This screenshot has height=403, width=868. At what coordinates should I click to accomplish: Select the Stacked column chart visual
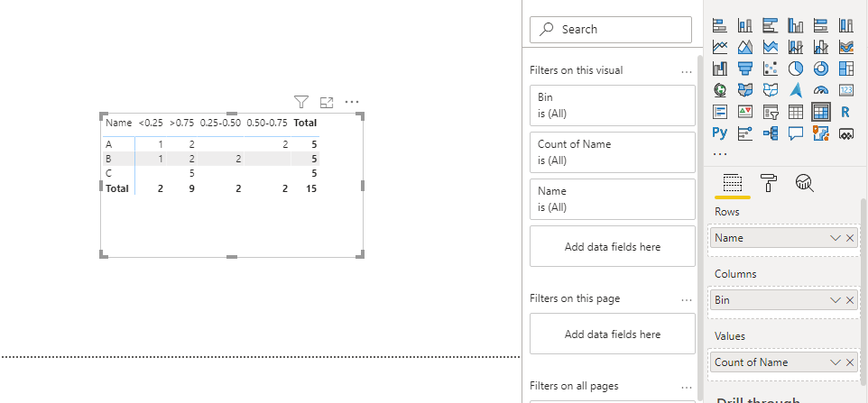pos(745,25)
